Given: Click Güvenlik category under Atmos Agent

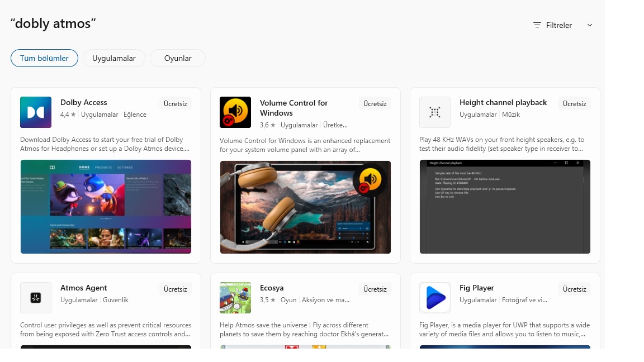Looking at the screenshot, I should coord(115,300).
